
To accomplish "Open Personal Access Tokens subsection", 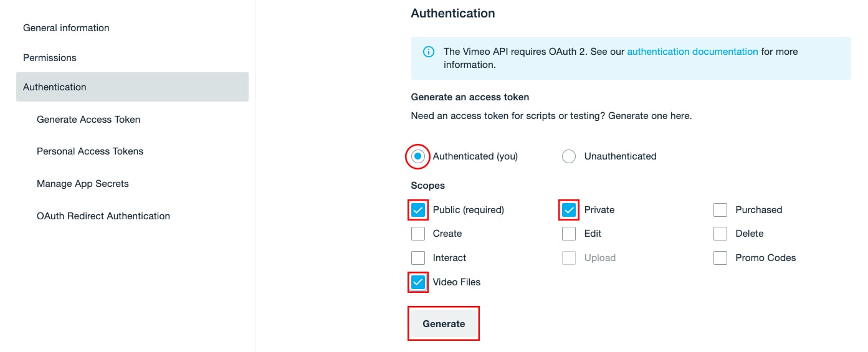I will coord(90,151).
